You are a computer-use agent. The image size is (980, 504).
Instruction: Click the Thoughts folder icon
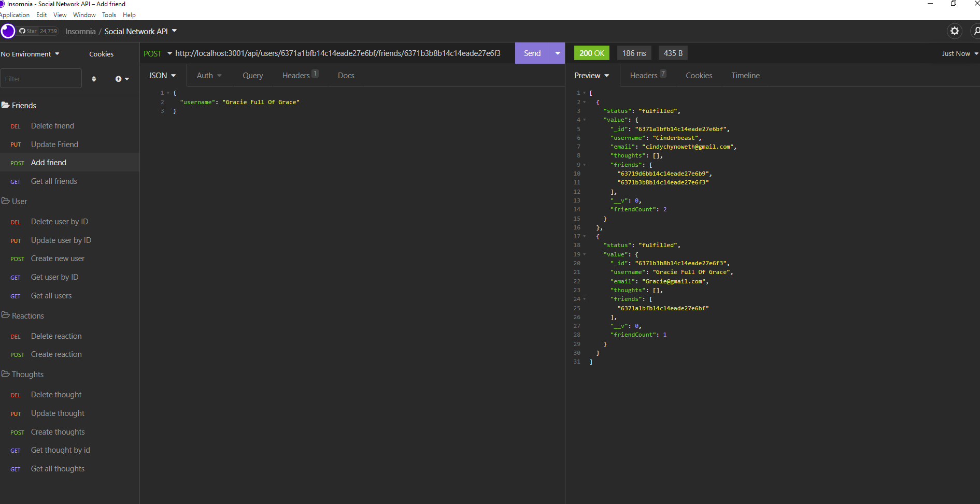[x=6, y=374]
